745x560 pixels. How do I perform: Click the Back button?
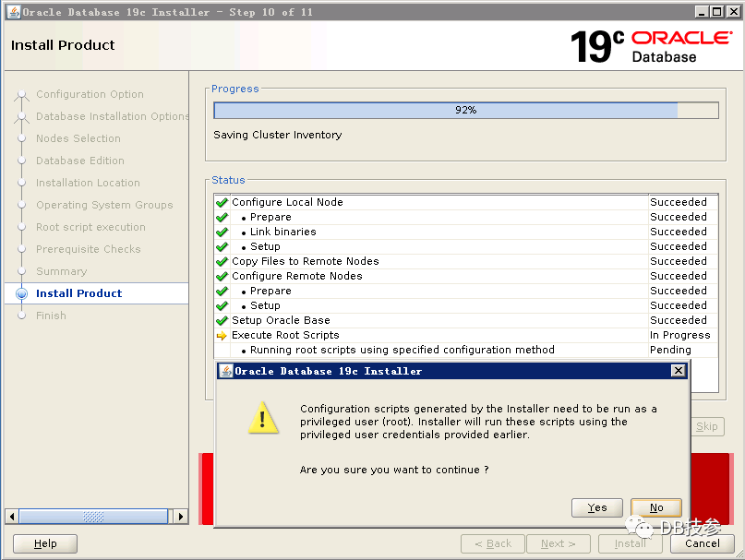(x=493, y=543)
